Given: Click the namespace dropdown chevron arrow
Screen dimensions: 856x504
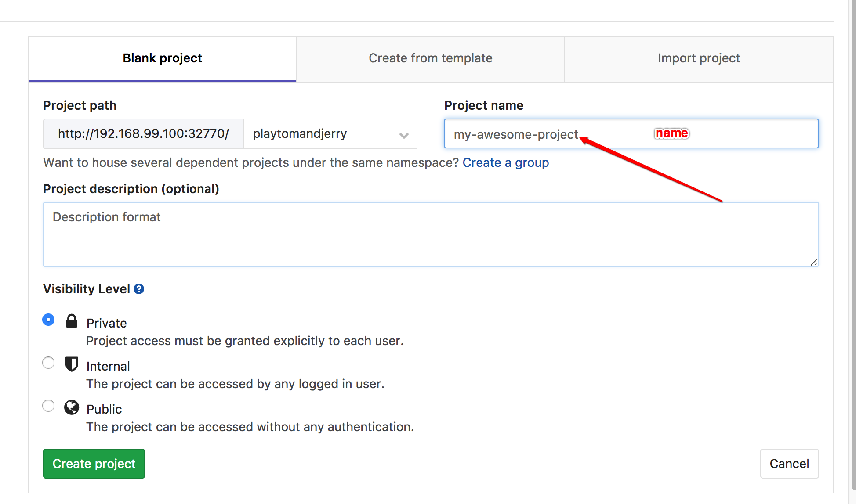Looking at the screenshot, I should (x=404, y=135).
